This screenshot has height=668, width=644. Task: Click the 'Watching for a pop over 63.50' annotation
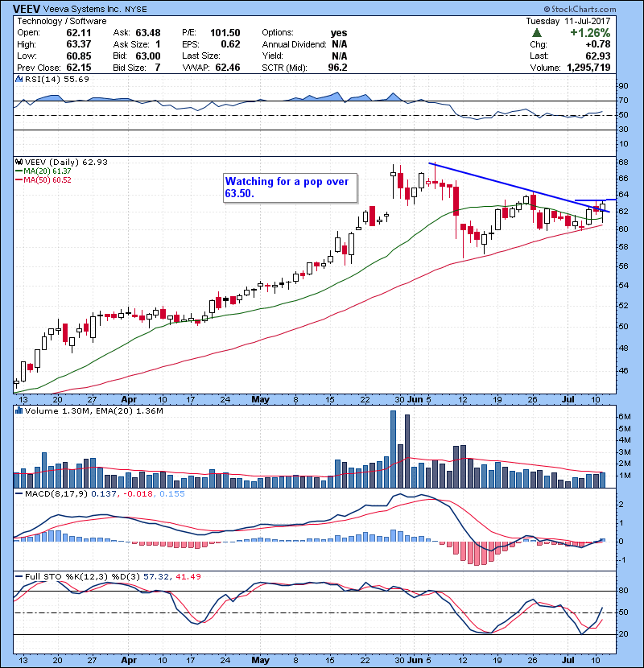[x=290, y=188]
